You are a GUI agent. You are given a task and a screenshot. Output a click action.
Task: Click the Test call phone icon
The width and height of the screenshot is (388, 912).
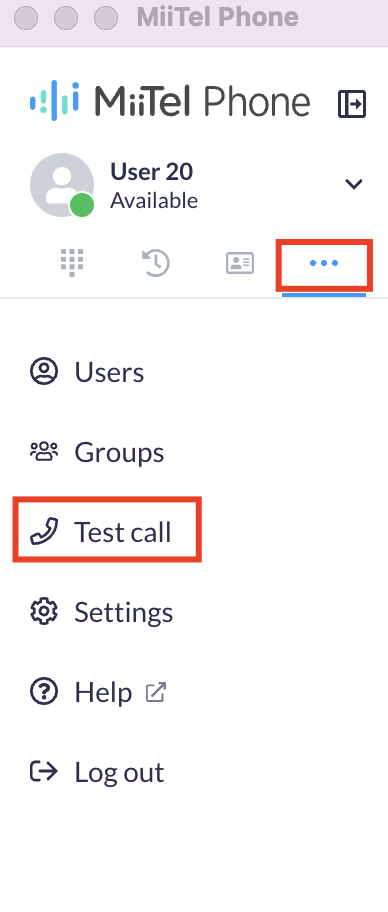(44, 532)
